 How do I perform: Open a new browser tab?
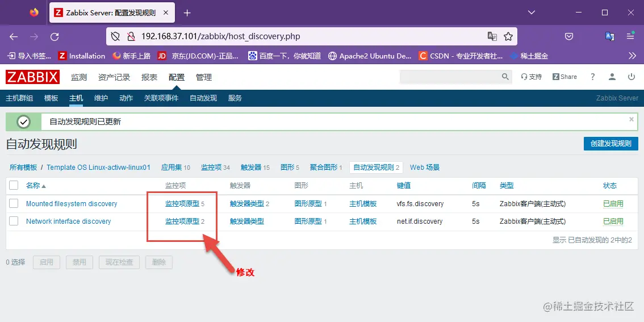187,12
